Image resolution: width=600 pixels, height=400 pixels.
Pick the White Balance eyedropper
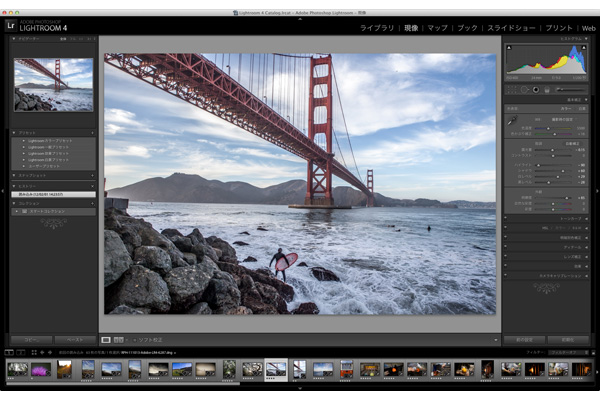click(512, 120)
